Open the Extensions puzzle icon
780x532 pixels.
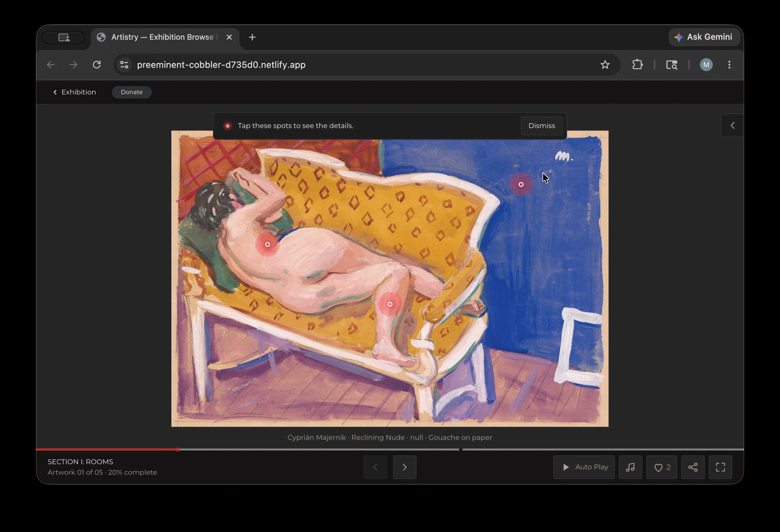637,65
